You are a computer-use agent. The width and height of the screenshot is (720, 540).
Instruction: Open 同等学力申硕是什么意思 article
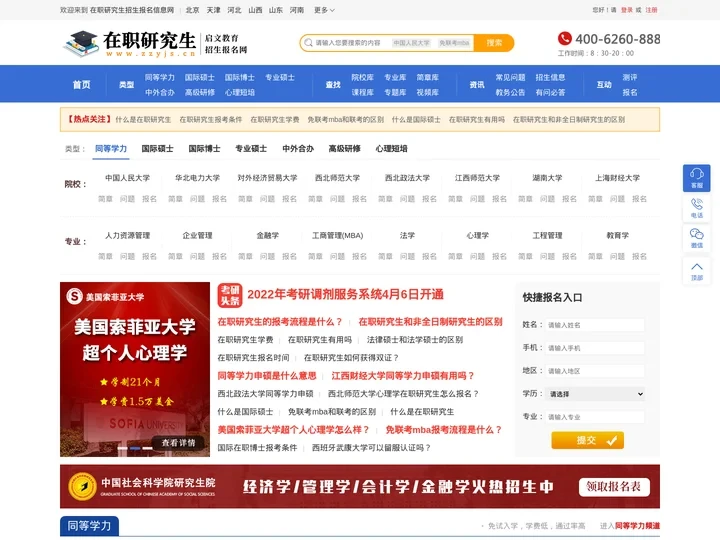coord(267,376)
